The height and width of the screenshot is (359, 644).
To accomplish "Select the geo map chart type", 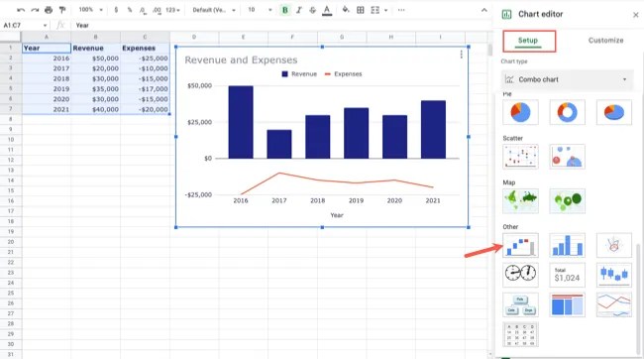I will (x=520, y=201).
